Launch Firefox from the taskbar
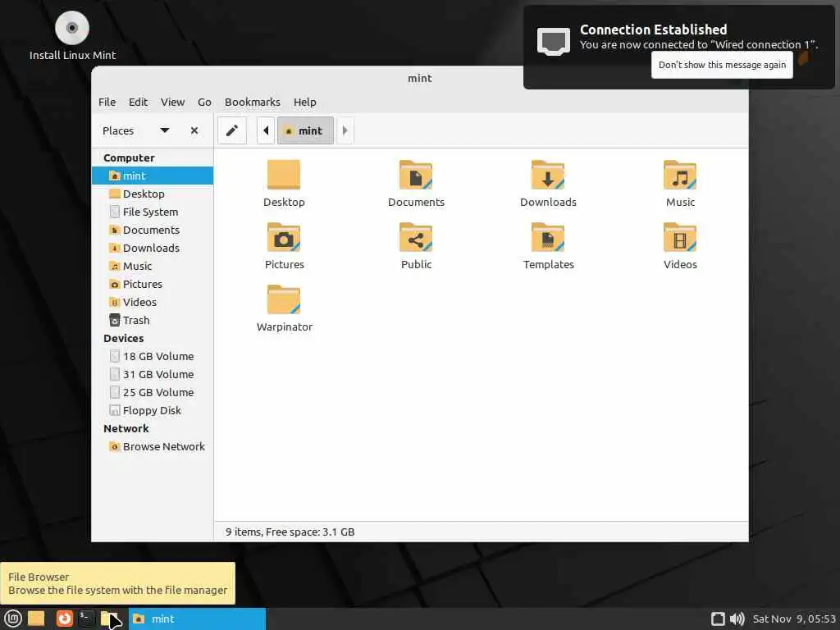This screenshot has height=630, width=840. click(64, 619)
